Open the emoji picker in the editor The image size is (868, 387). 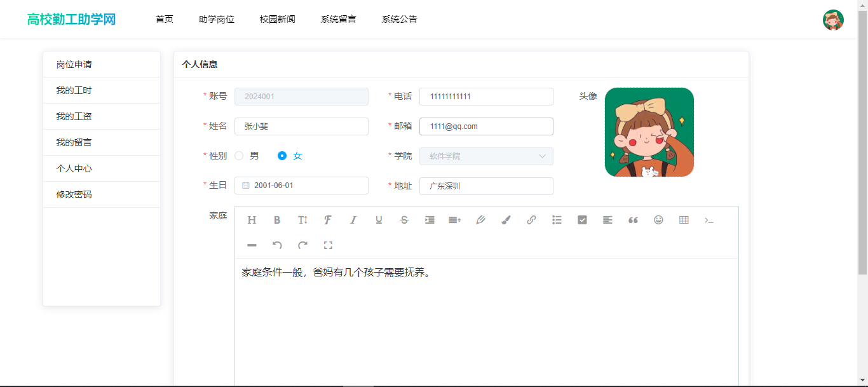point(658,220)
